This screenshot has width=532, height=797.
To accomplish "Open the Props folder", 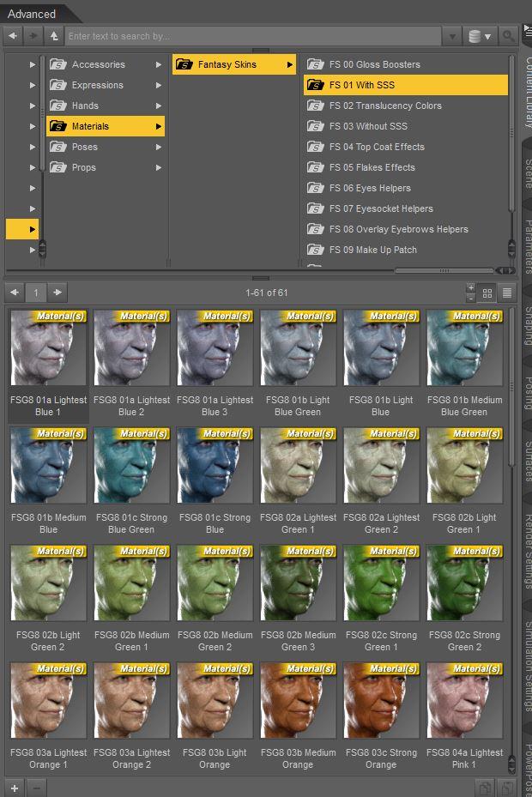I will (x=106, y=167).
